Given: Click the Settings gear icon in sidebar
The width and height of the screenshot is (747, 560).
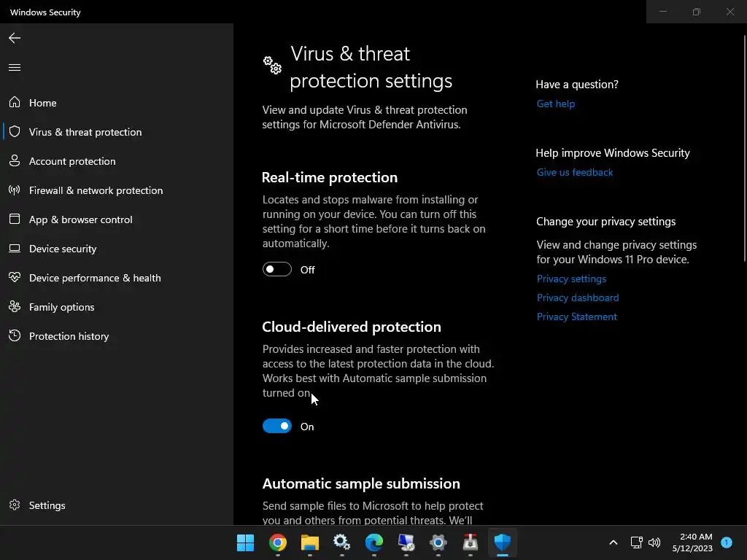Looking at the screenshot, I should coord(15,505).
